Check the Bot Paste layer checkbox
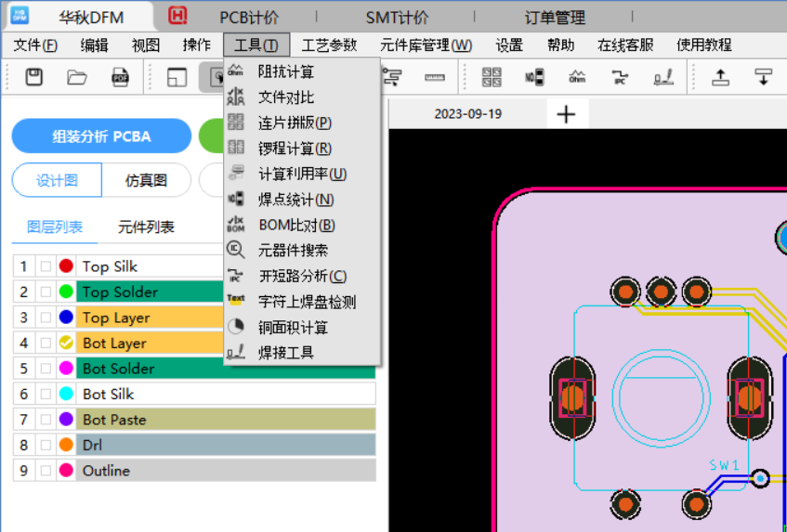This screenshot has height=532, width=787. pos(46,420)
